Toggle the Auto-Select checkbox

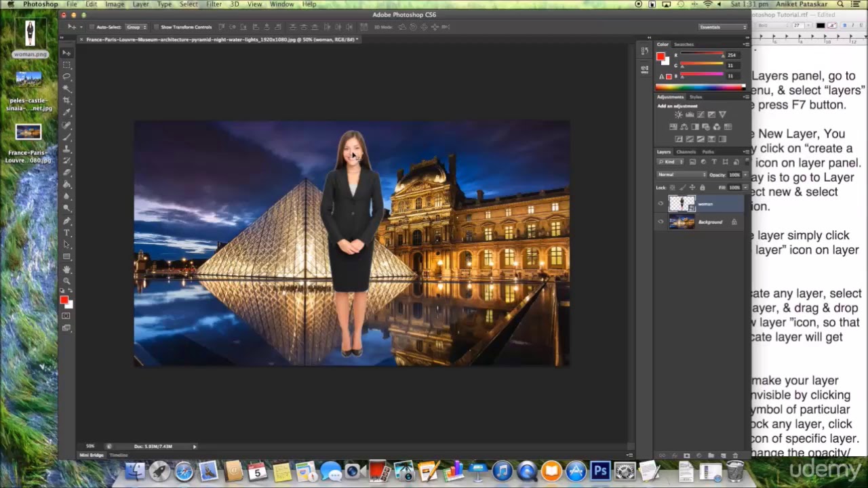(x=92, y=27)
